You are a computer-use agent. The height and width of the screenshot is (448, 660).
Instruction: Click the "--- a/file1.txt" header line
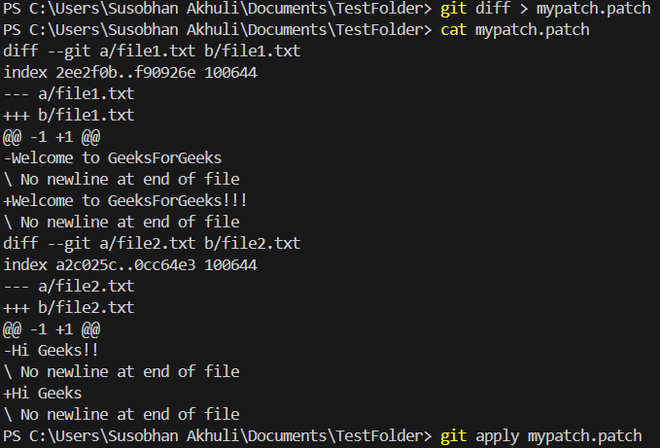click(x=68, y=94)
